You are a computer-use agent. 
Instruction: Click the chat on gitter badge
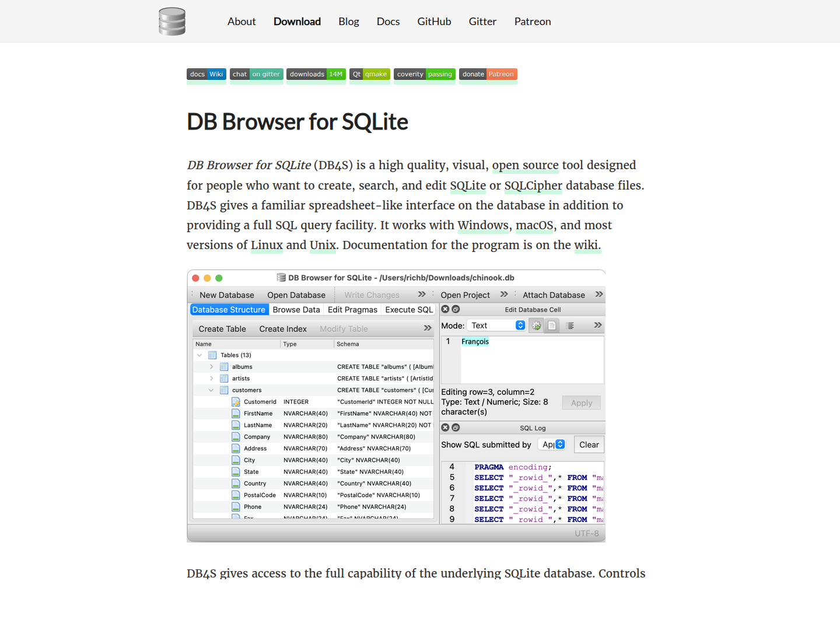pyautogui.click(x=257, y=74)
